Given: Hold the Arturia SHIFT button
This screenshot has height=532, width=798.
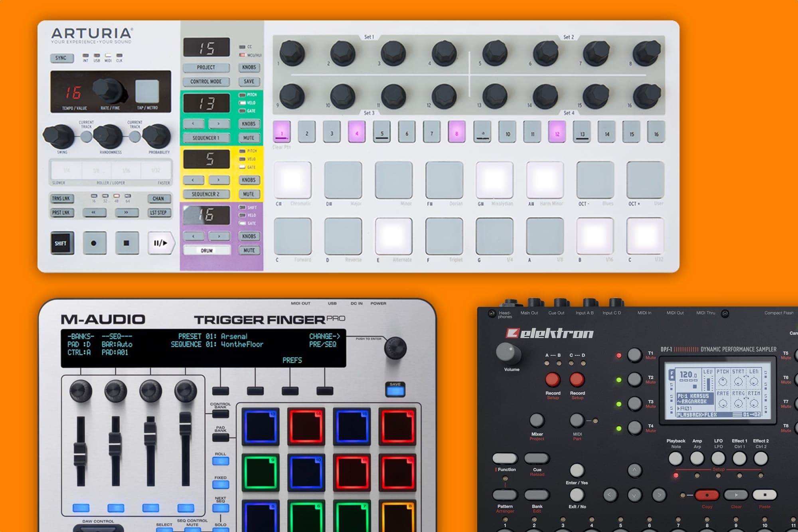Looking at the screenshot, I should pyautogui.click(x=62, y=243).
